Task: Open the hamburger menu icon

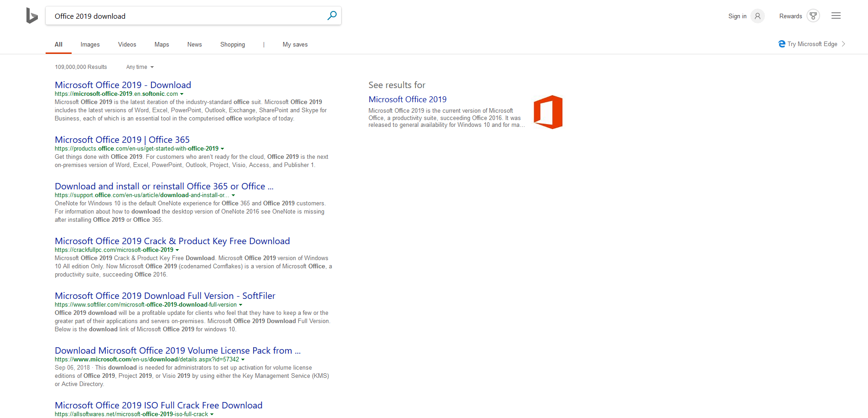Action: (x=836, y=16)
